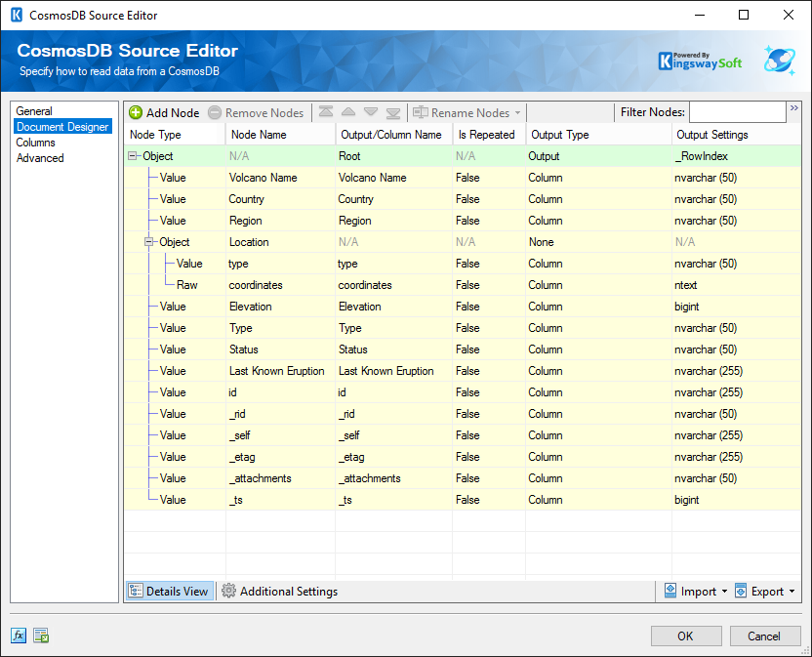Viewport: 812px width, 657px height.
Task: Click the Cancel button
Action: coord(764,636)
